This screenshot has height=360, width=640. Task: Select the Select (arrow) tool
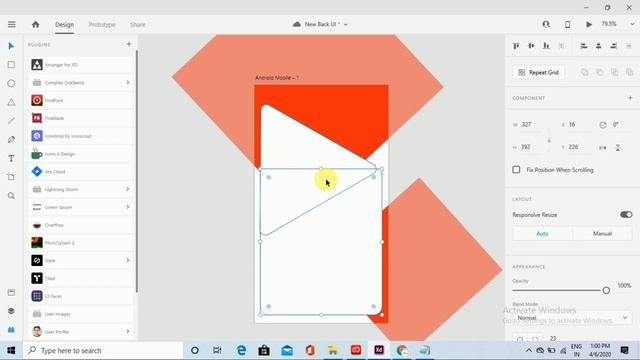tap(11, 46)
